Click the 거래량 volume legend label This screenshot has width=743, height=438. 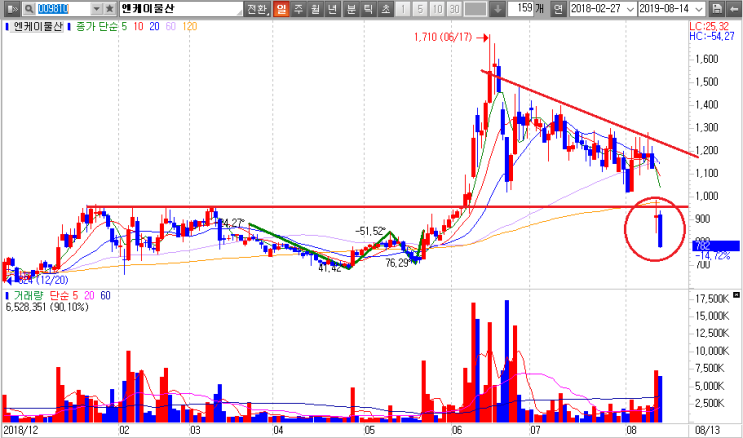(28, 296)
